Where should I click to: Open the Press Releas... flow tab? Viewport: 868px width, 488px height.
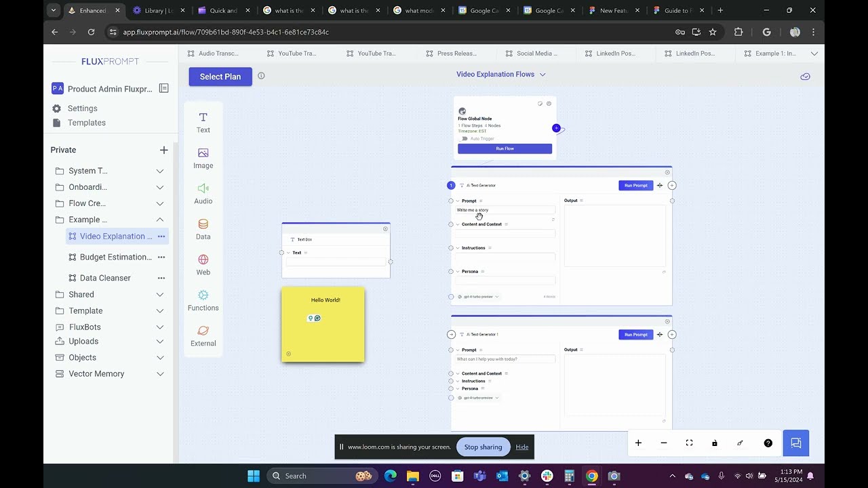pos(451,54)
